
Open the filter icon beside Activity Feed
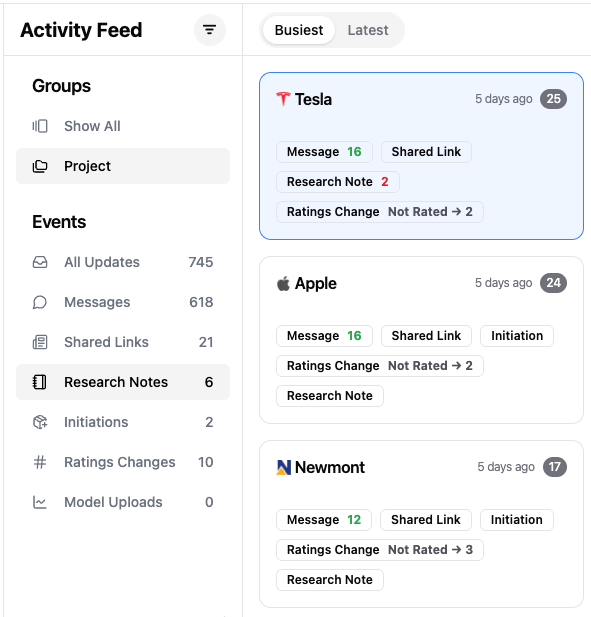coord(210,30)
